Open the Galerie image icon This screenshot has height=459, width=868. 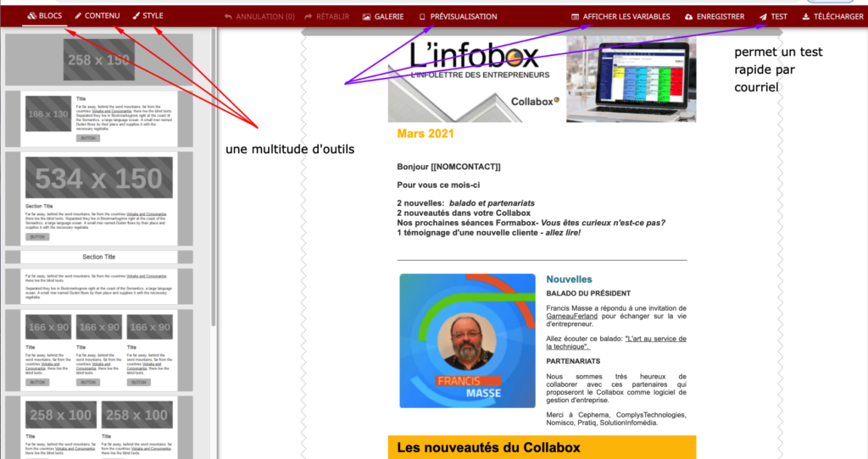366,17
